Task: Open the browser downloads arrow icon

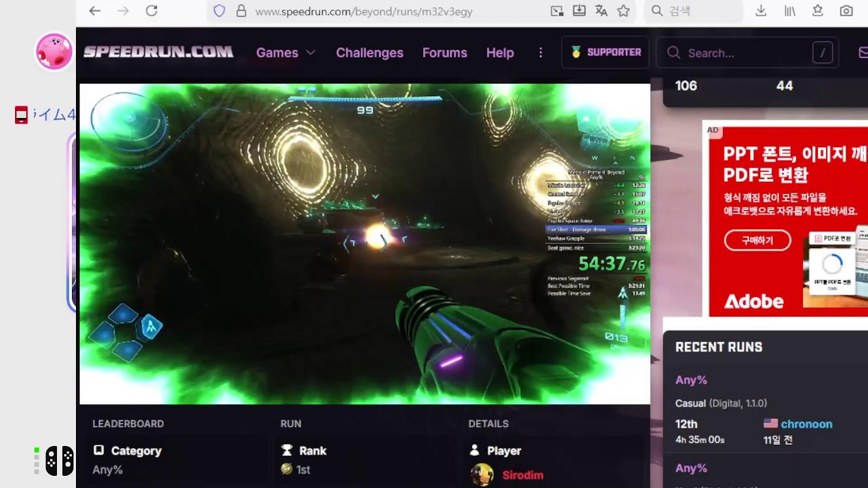Action: pos(761,11)
